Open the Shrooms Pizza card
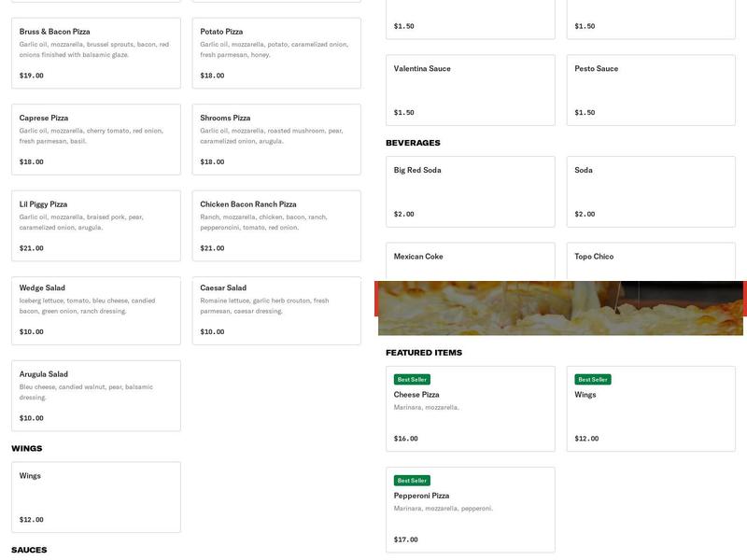Screen dimensions: 747x560 pos(276,139)
